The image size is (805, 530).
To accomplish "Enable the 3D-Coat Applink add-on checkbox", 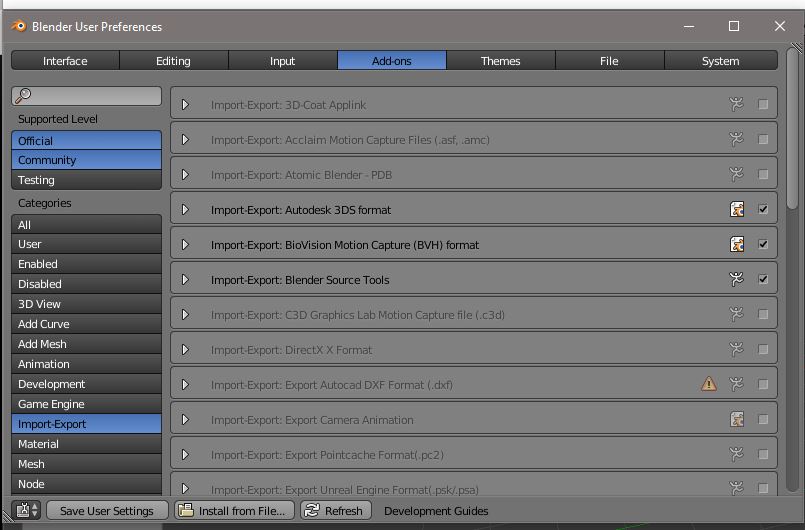I will point(763,104).
